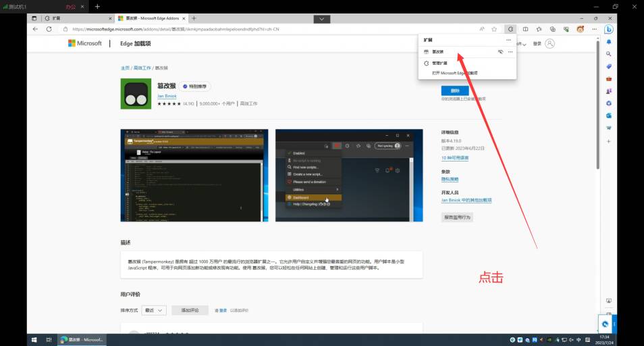
Task: Open the 10 available languages link
Action: 455,158
